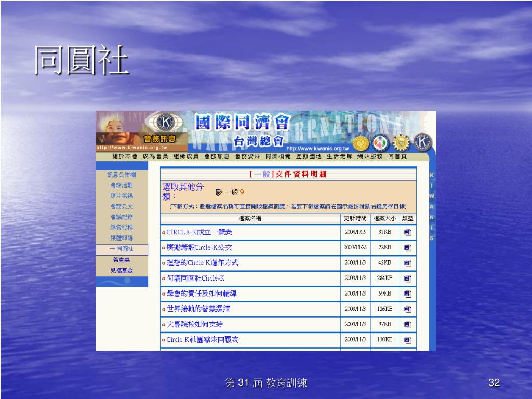
Task: Open the 會務訊息 menu
Action: tap(217, 156)
